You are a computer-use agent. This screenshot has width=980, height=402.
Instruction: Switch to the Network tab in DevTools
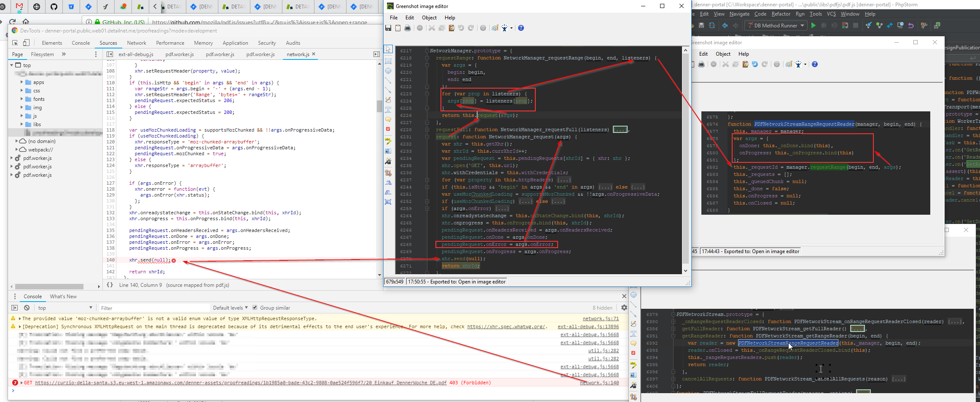tap(137, 43)
